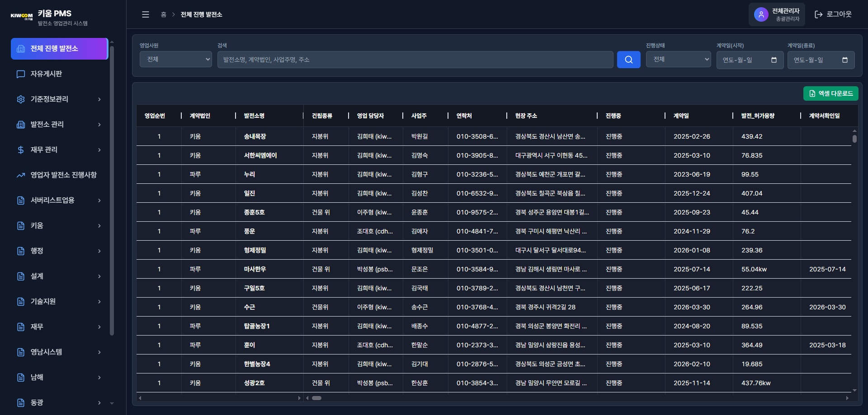Click the table vertical scrollbar thumb

(854, 139)
